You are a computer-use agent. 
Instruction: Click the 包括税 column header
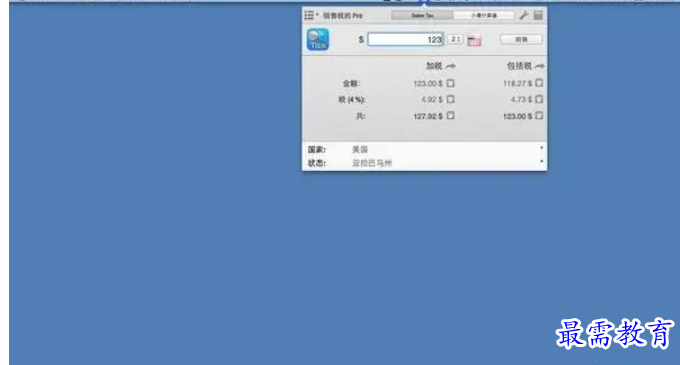[519, 66]
